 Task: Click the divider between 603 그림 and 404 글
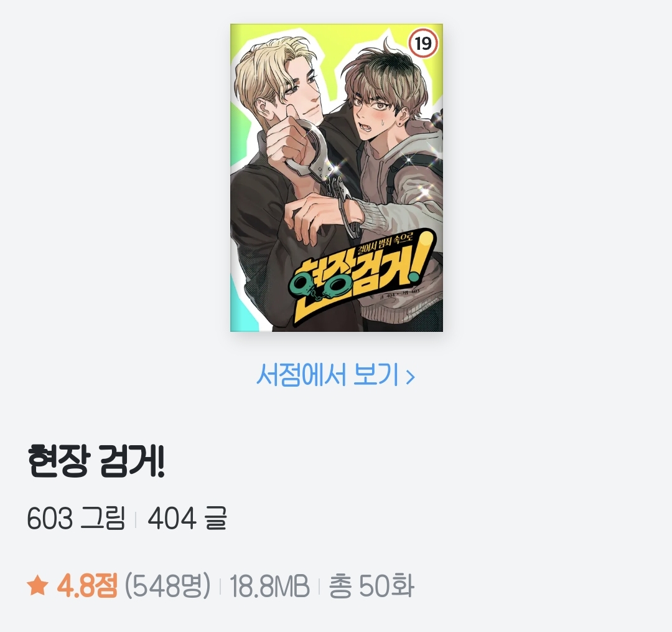coord(136,519)
